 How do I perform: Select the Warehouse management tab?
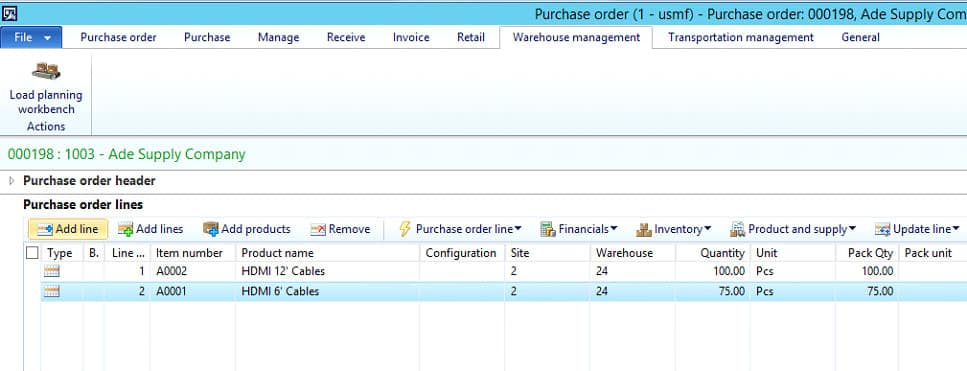[576, 38]
